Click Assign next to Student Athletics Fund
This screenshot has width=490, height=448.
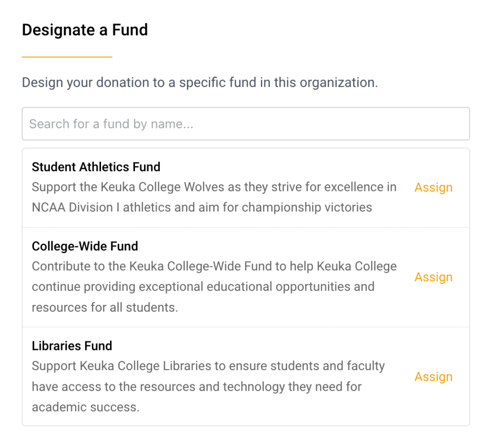point(433,187)
